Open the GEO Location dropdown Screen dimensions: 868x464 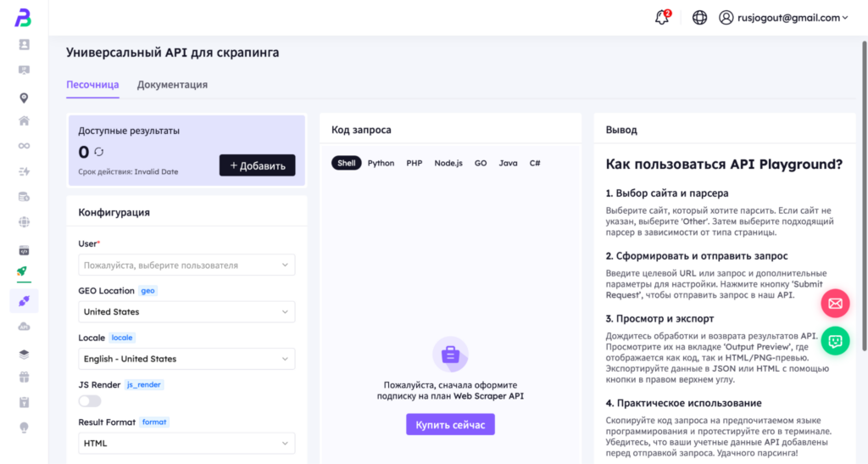pos(186,311)
